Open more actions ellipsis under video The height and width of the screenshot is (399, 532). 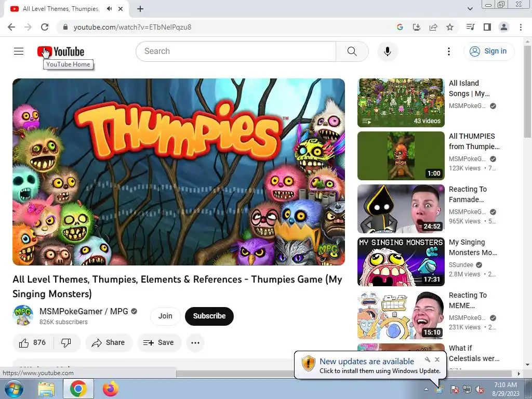pos(195,343)
